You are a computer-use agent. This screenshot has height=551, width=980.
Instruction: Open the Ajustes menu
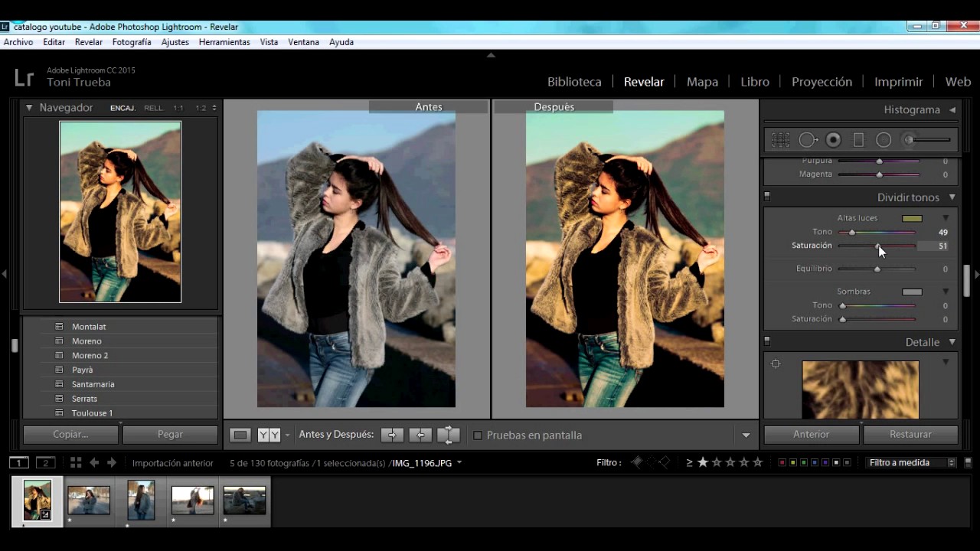point(175,42)
